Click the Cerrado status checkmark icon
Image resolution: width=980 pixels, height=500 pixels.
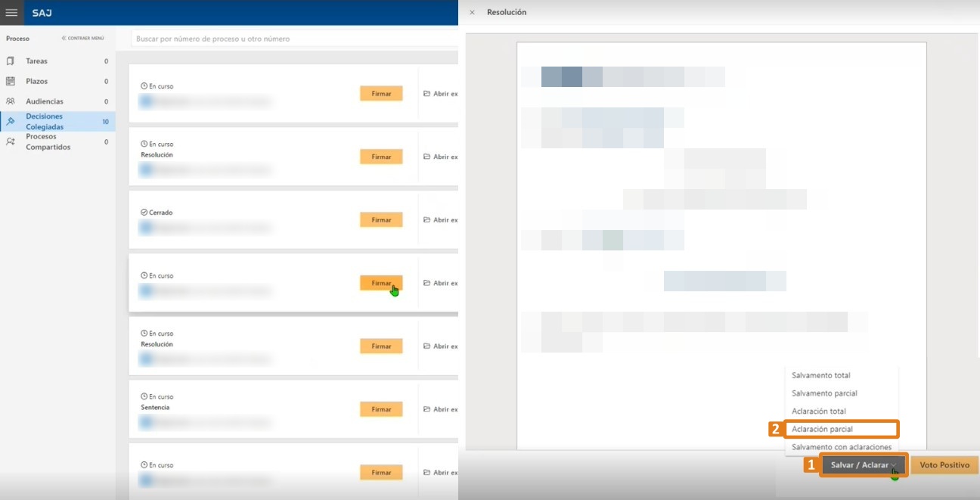pos(144,213)
